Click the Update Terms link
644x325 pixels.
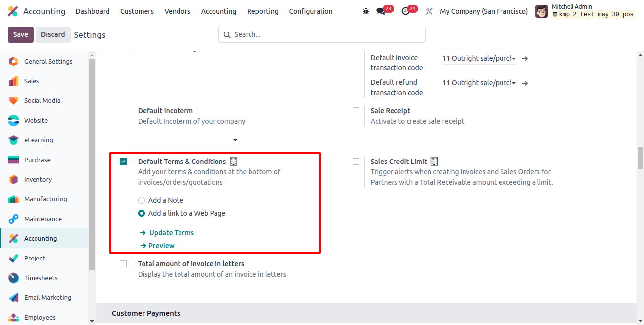click(x=167, y=233)
